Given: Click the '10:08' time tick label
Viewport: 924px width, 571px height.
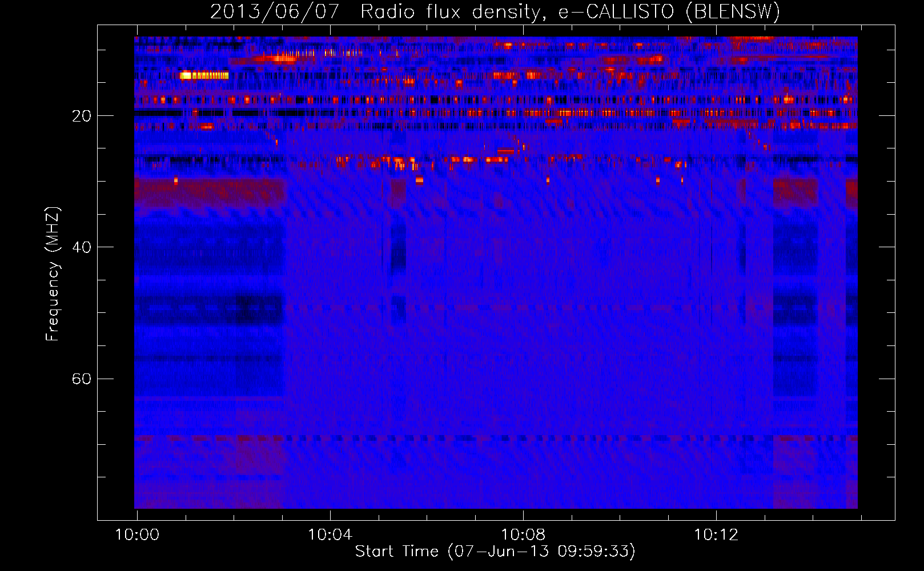Looking at the screenshot, I should (x=523, y=535).
